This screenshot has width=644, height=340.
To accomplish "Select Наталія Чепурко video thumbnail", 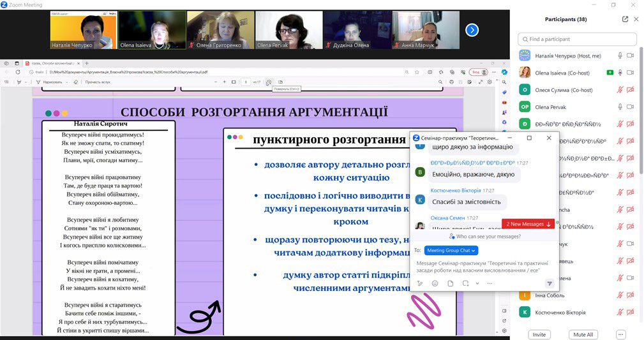I will [84, 30].
